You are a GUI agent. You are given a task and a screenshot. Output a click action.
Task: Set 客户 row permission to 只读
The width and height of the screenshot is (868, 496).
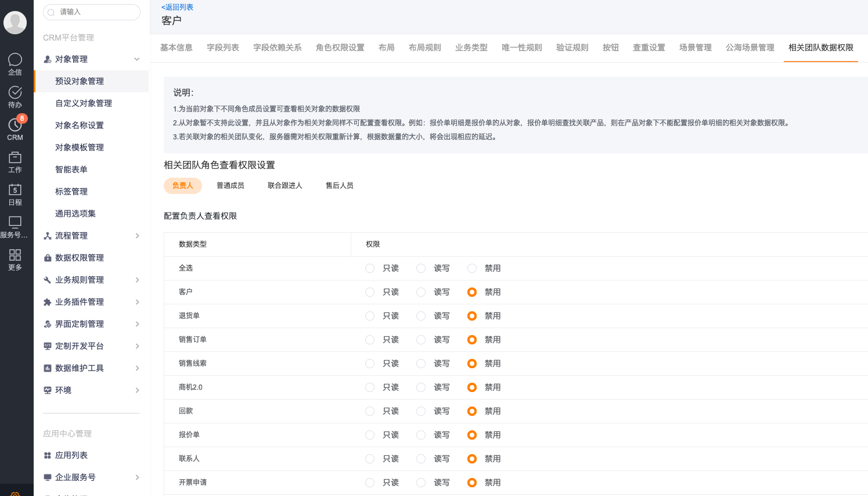pyautogui.click(x=370, y=292)
